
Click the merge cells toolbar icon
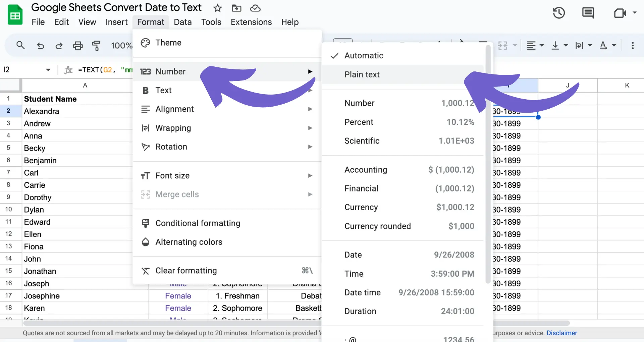pos(503,46)
